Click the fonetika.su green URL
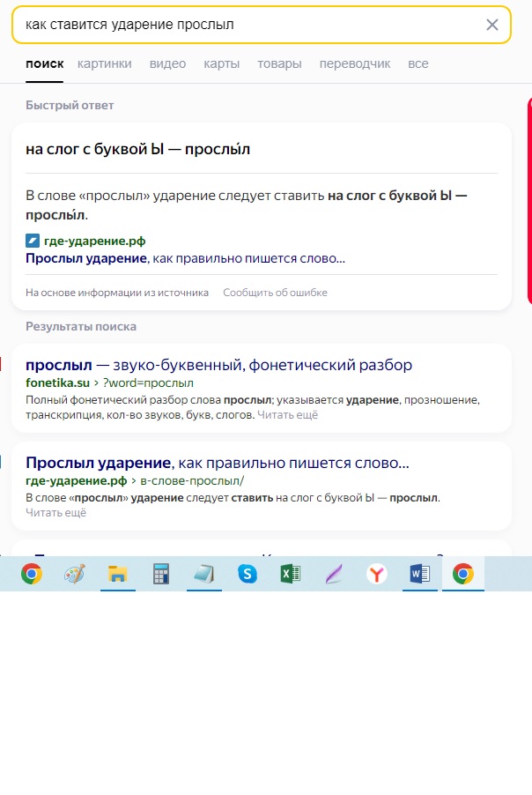The image size is (532, 795). pos(58,383)
